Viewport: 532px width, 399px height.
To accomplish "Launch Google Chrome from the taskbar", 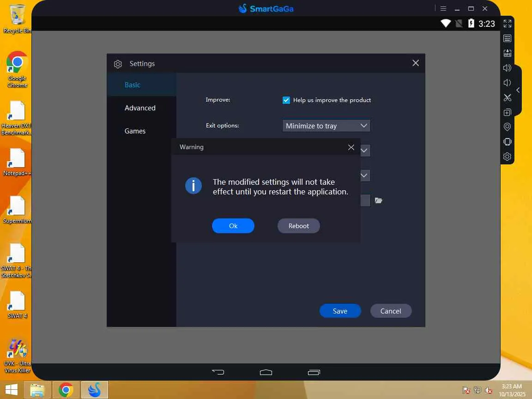I will tap(66, 390).
